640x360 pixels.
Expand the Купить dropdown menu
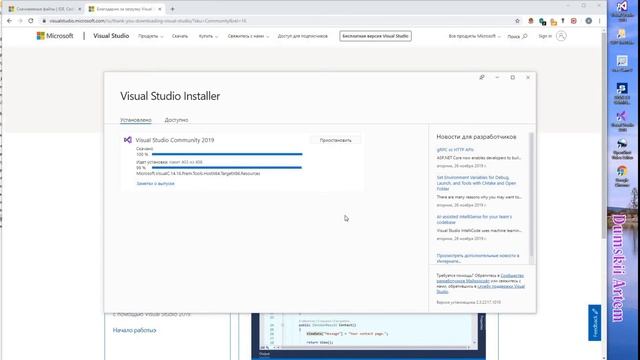click(x=208, y=36)
